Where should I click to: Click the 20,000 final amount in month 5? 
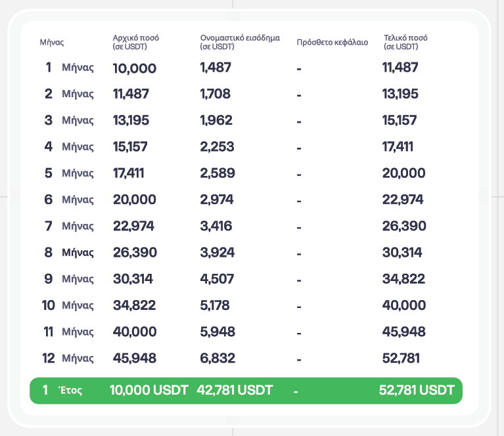point(403,173)
